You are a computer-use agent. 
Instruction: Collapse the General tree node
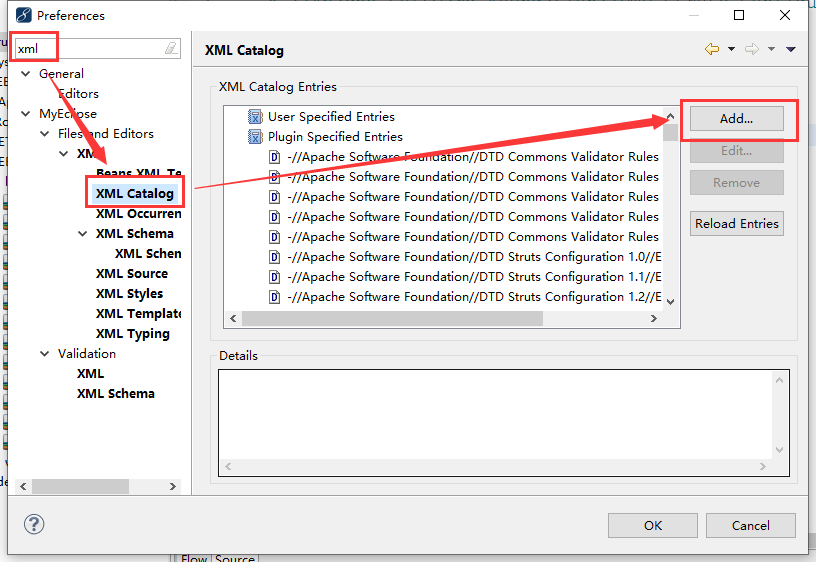(25, 74)
